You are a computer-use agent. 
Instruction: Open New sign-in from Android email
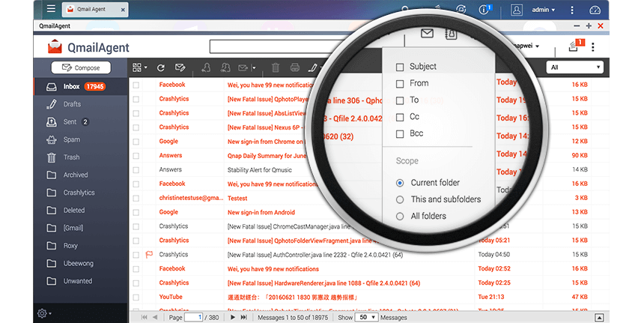[x=261, y=212]
